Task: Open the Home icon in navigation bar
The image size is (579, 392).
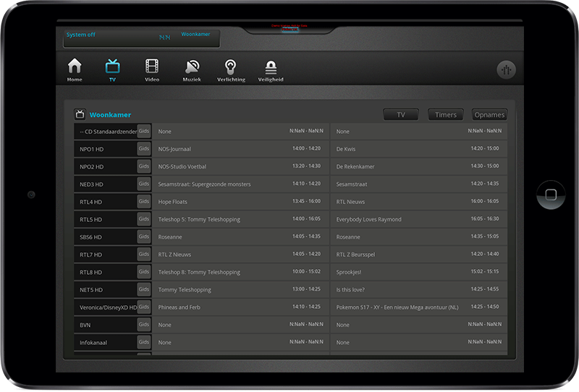Action: coord(75,67)
